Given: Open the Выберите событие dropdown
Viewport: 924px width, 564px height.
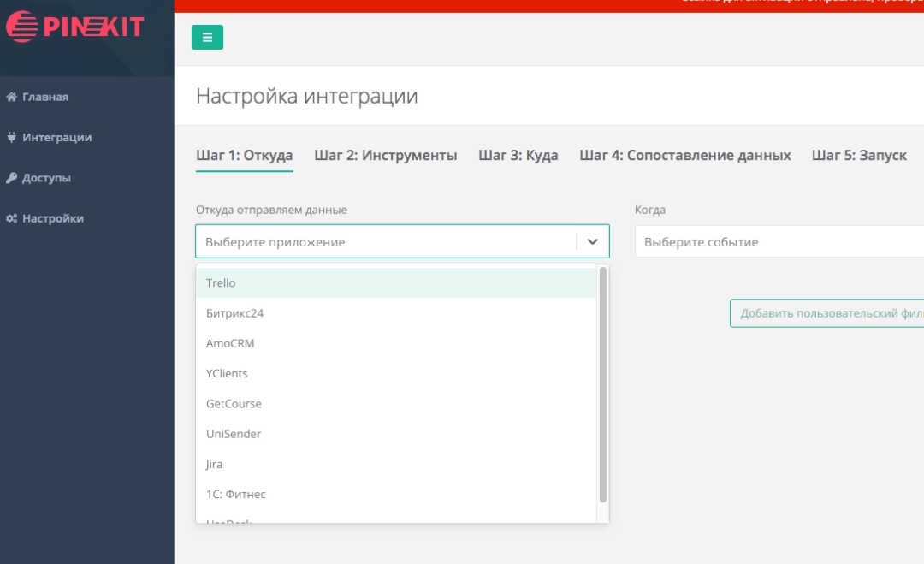Looking at the screenshot, I should tap(779, 242).
